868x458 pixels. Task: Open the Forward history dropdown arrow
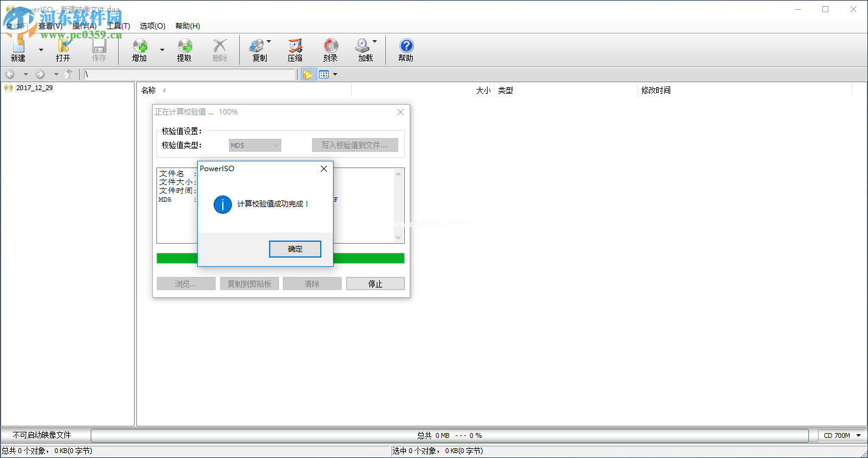click(x=56, y=74)
